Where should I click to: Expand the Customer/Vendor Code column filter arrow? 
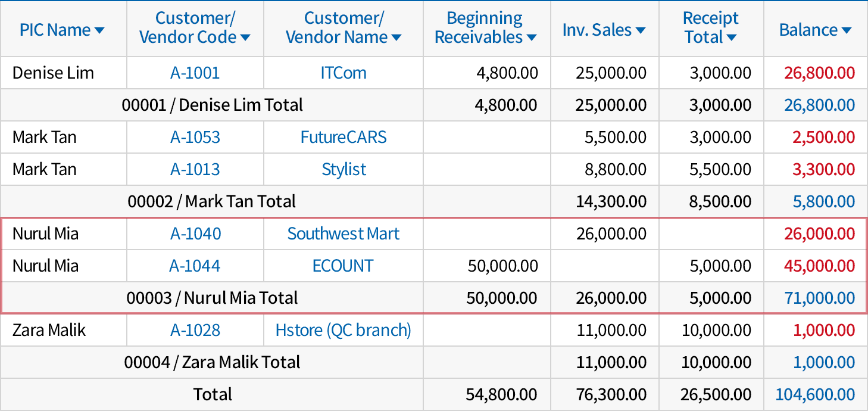(245, 38)
